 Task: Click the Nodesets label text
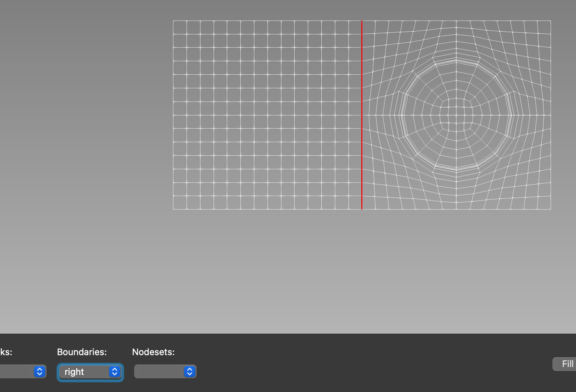pos(153,352)
